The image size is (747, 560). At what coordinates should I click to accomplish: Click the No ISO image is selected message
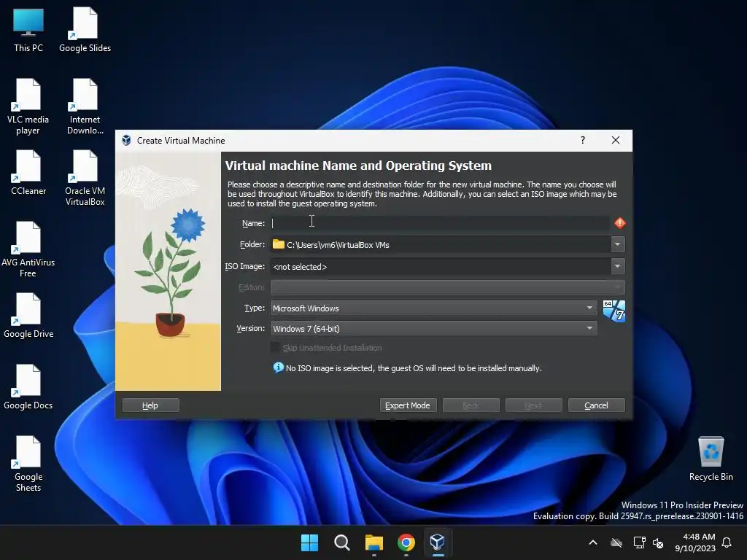click(414, 368)
